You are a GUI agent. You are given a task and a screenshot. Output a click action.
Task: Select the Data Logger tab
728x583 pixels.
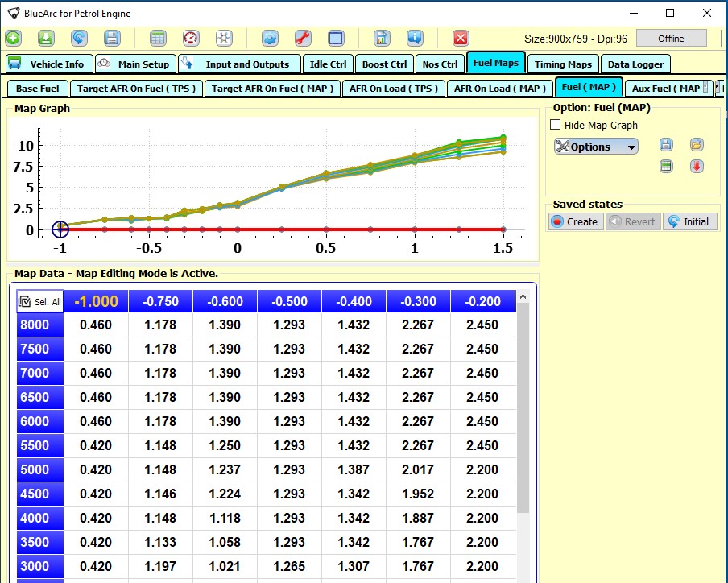click(x=635, y=64)
